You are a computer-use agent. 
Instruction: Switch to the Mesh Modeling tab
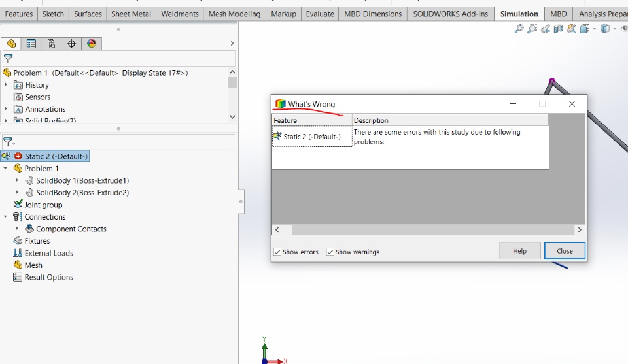pos(234,14)
